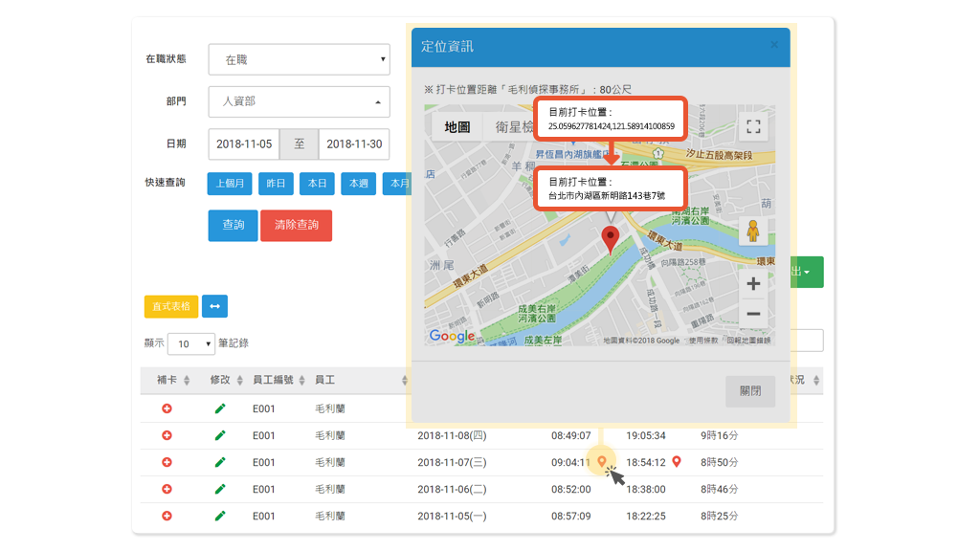The image size is (980, 551).
Task: Sort by the 補卡 column header
Action: [x=173, y=380]
